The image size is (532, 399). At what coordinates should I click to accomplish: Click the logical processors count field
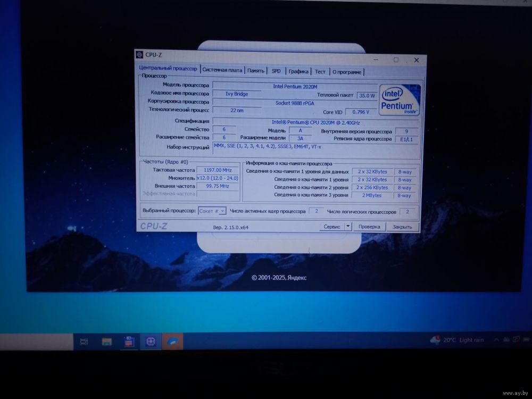tap(407, 212)
